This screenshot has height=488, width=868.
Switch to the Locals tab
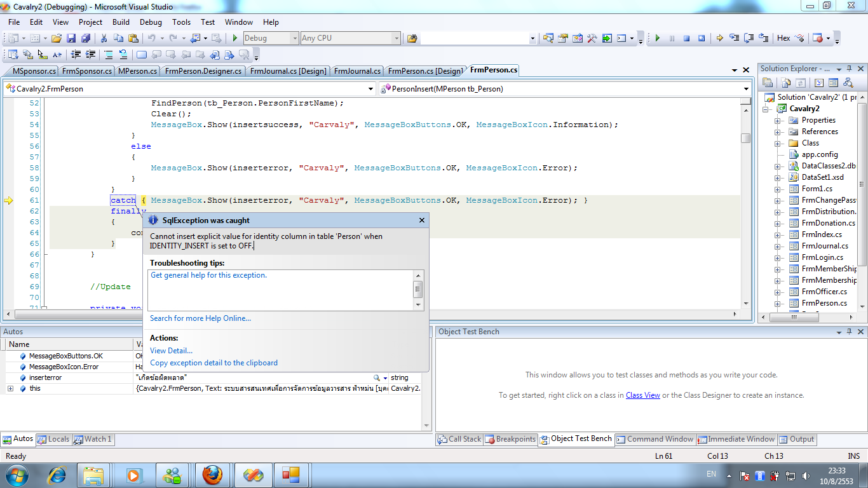(x=53, y=439)
